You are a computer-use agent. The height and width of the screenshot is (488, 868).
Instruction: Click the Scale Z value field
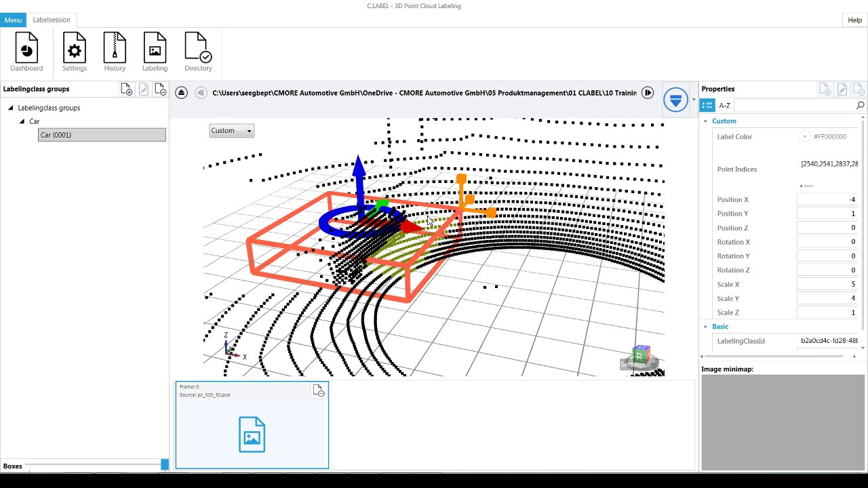827,312
